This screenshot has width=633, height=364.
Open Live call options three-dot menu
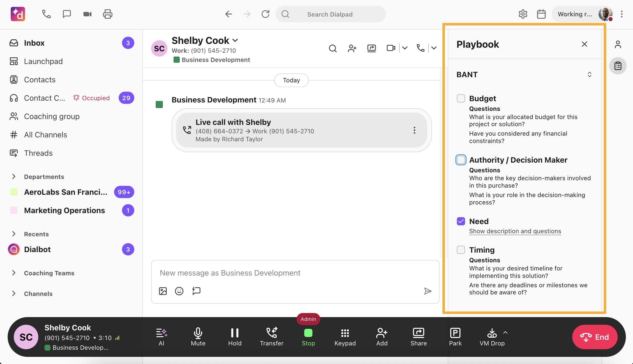pyautogui.click(x=414, y=130)
